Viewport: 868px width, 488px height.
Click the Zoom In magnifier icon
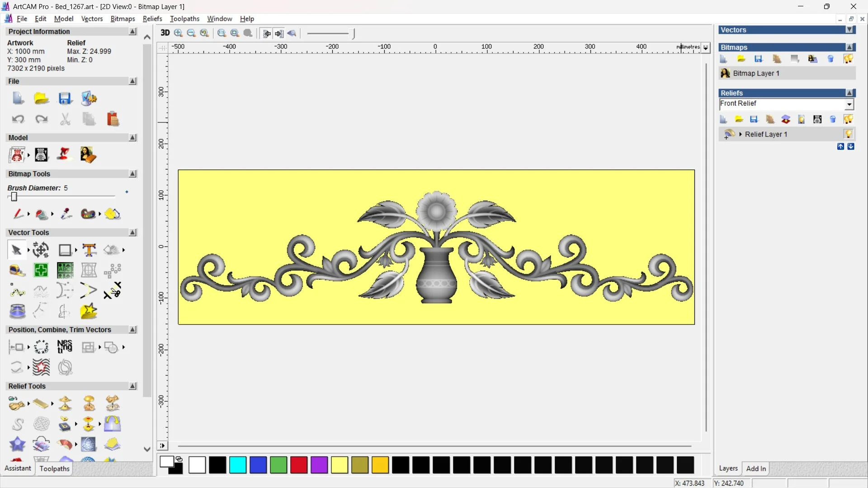pos(179,33)
